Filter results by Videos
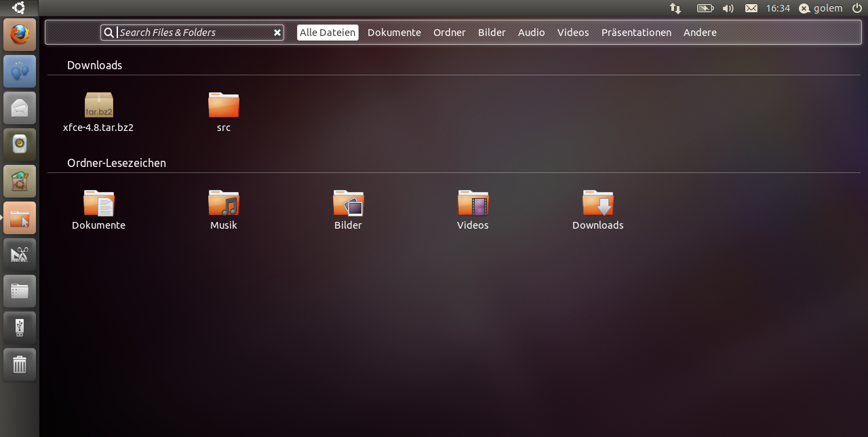Image resolution: width=868 pixels, height=437 pixels. 573,33
